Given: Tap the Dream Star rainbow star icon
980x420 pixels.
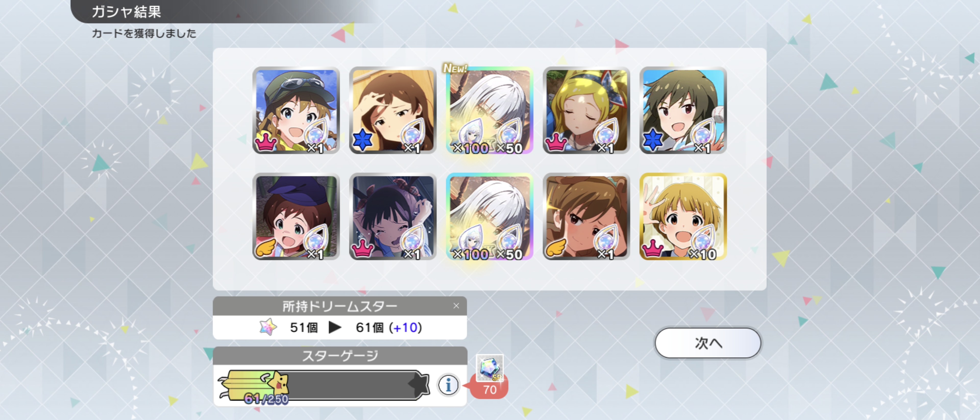Looking at the screenshot, I should [x=268, y=327].
